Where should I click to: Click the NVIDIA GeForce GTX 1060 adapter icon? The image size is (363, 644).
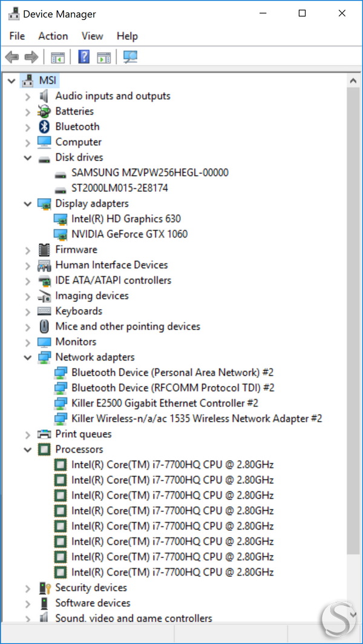tap(60, 234)
